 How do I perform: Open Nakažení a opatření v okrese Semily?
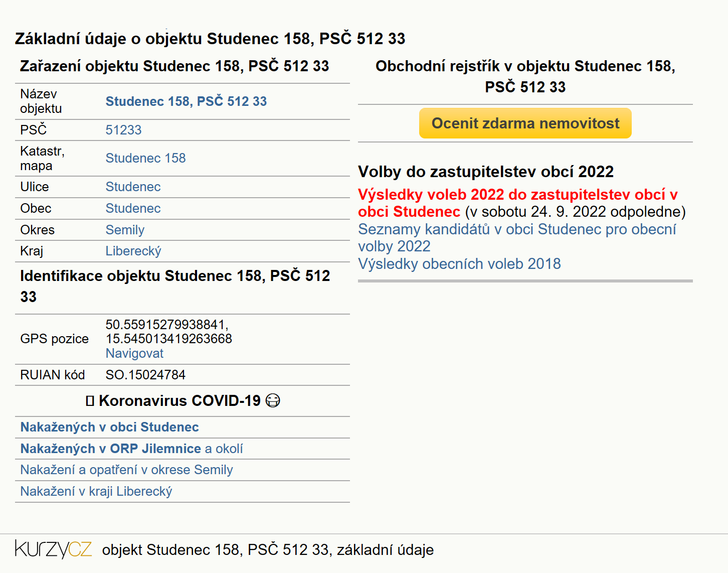click(x=126, y=470)
